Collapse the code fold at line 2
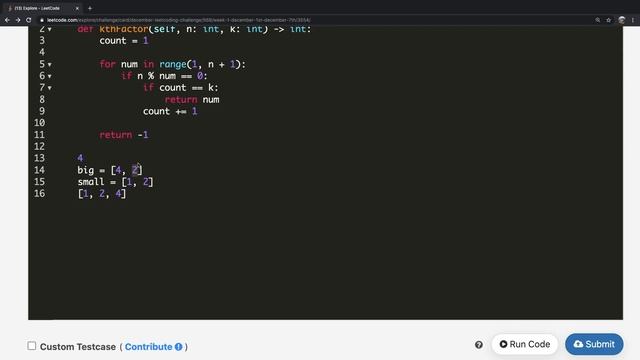 coord(50,29)
